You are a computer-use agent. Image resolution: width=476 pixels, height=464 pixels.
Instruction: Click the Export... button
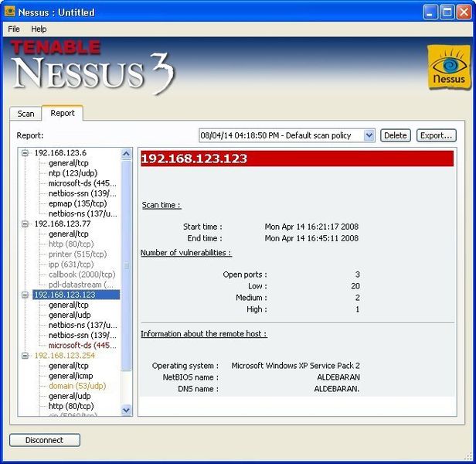pyautogui.click(x=437, y=135)
